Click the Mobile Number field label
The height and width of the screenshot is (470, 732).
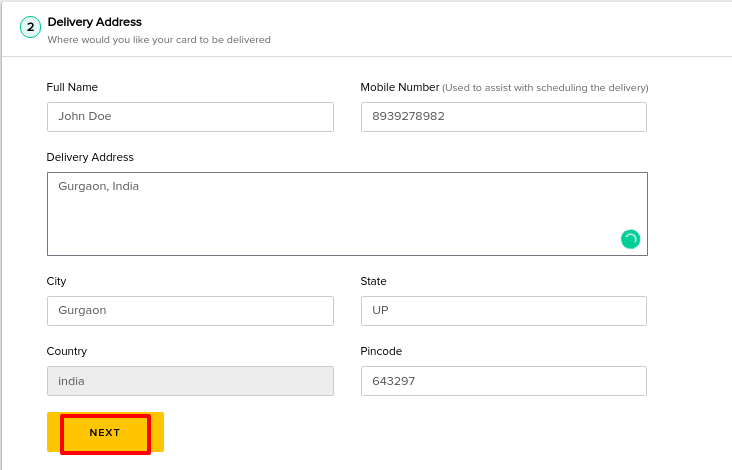click(x=400, y=87)
